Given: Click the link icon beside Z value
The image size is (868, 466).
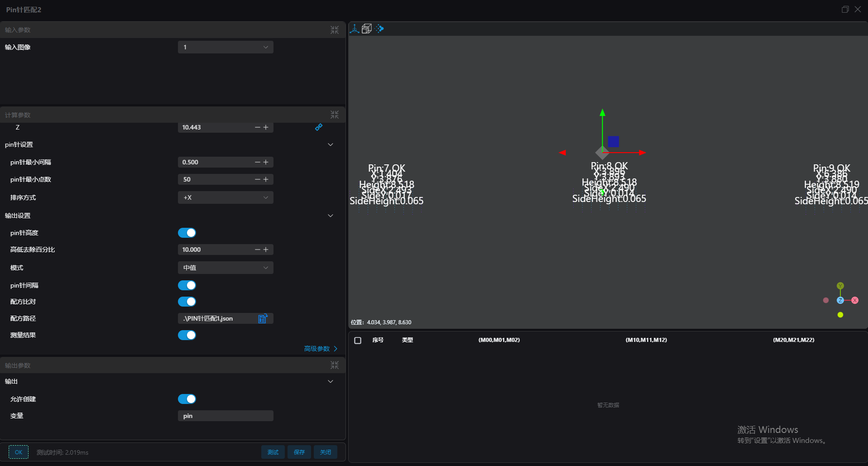Looking at the screenshot, I should click(319, 127).
